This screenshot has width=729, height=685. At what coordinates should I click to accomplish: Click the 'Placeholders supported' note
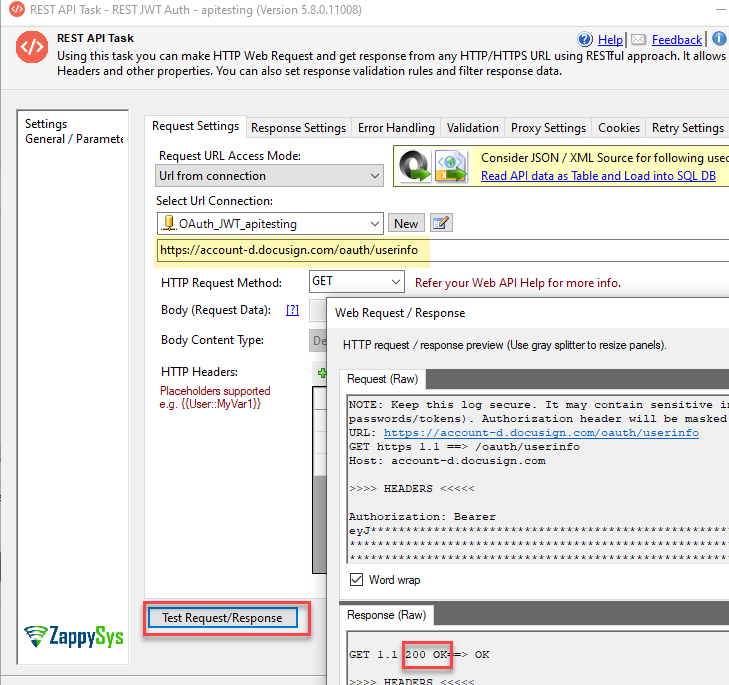[x=215, y=391]
